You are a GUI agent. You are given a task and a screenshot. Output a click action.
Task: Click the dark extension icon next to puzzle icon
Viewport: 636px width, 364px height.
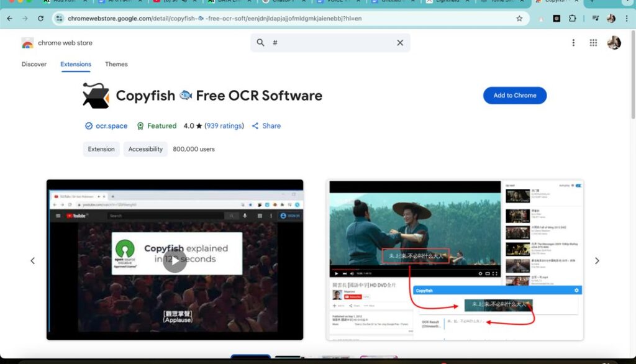coord(556,18)
